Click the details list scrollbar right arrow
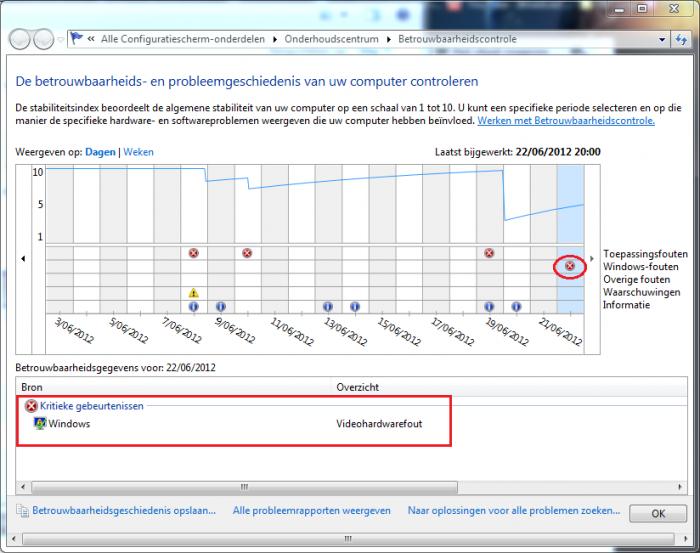The image size is (700, 553). [680, 486]
